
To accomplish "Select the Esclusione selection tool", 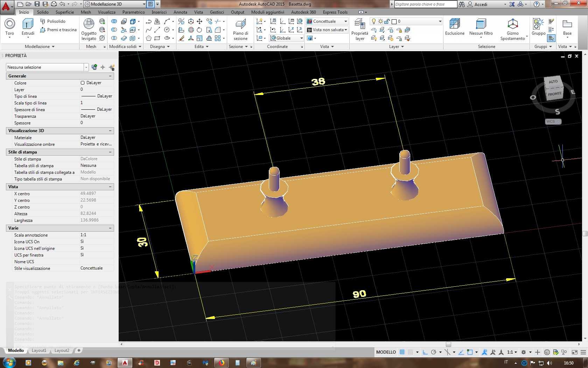I will tap(455, 27).
